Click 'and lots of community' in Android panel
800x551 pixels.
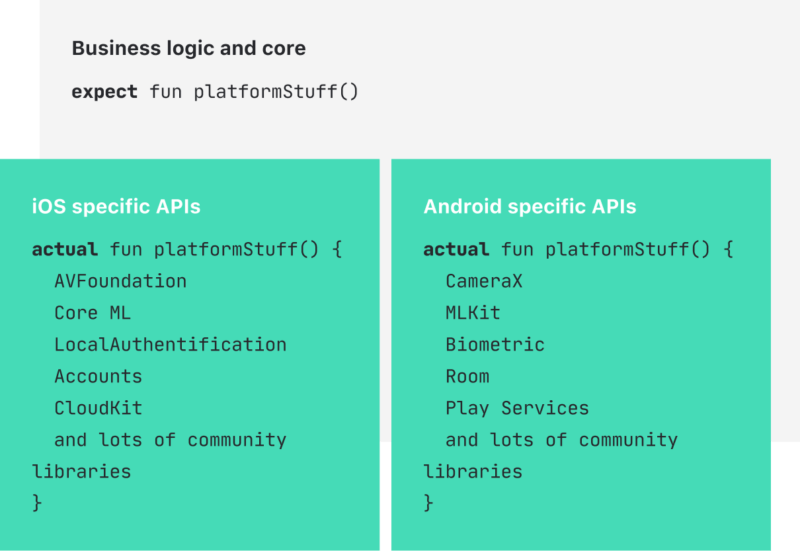pyautogui.click(x=562, y=440)
